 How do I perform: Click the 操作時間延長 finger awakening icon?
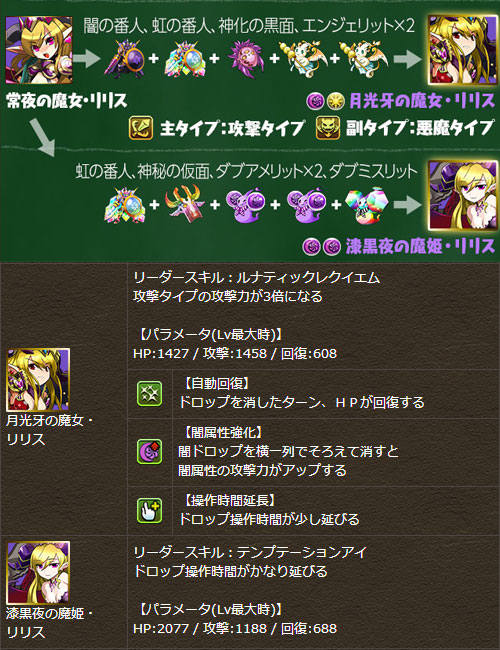coord(150,511)
